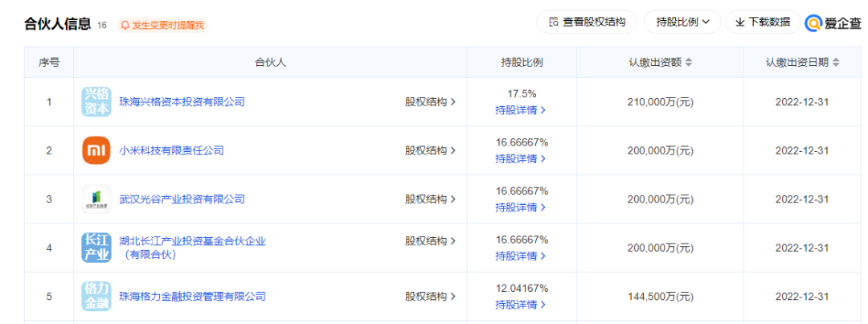Open 珠海格力金融投资管理有限公司 link
Screen dimensions: 868x324
click(x=192, y=296)
